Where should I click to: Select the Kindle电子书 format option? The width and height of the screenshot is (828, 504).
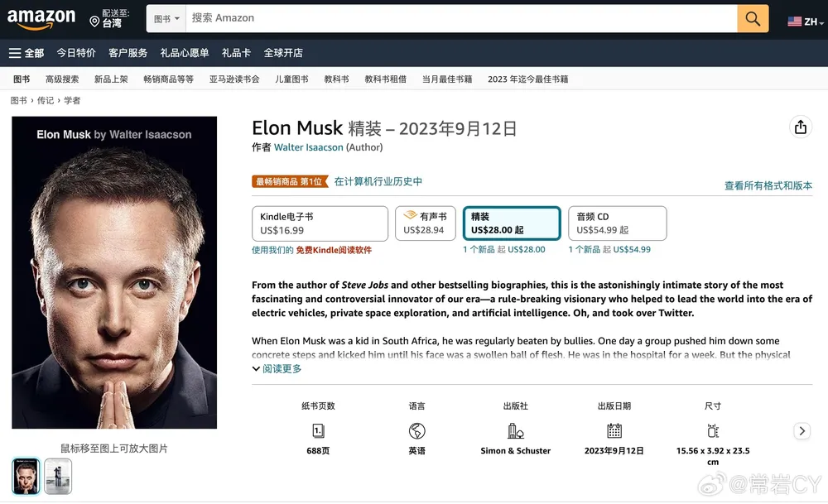320,223
